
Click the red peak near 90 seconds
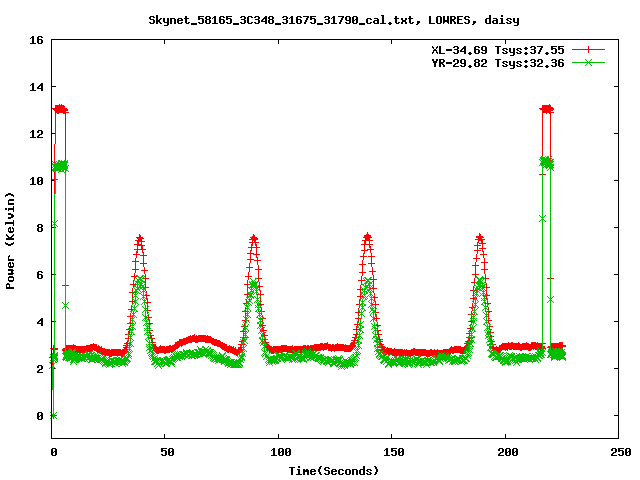(x=254, y=239)
